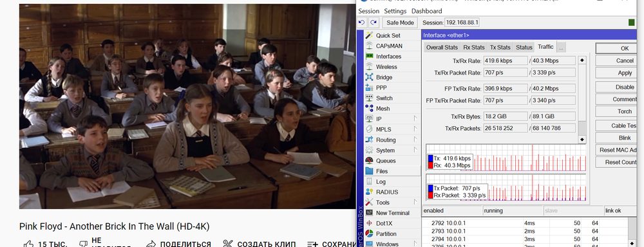This screenshot has height=247, width=644.
Task: Open CAPsMAN in the WinBox sidebar
Action: (x=389, y=46)
